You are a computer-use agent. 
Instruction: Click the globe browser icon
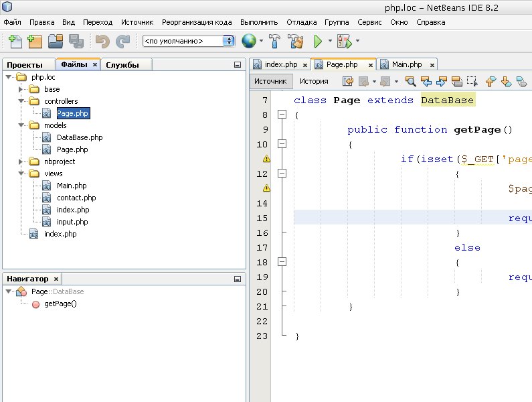click(x=249, y=42)
